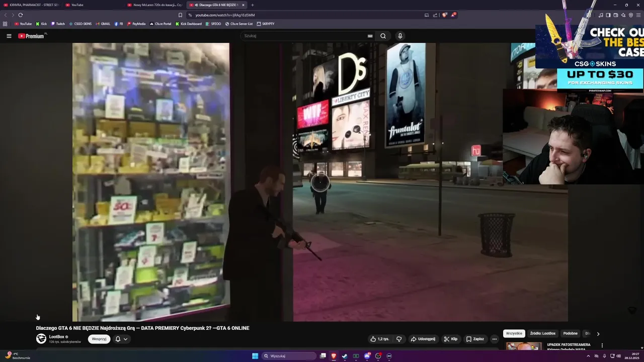This screenshot has width=644, height=362.
Task: Open the VPN shield icon in toolbar
Action: (x=631, y=15)
